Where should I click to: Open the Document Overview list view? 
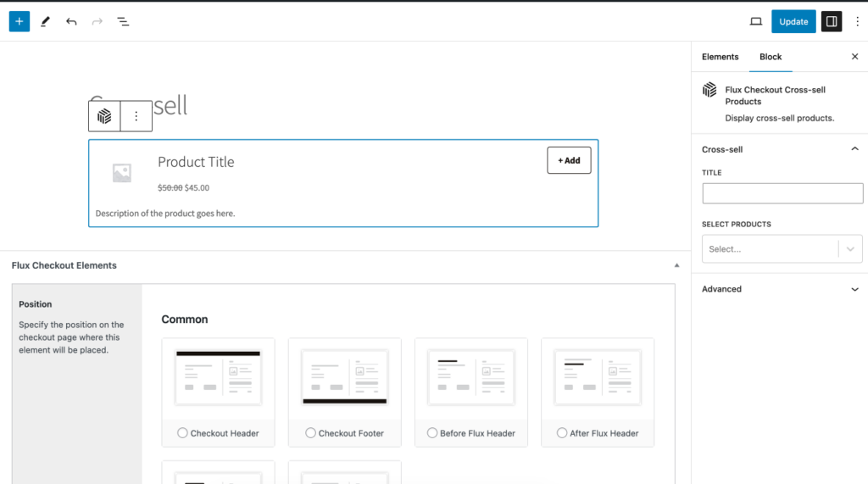(x=123, y=21)
